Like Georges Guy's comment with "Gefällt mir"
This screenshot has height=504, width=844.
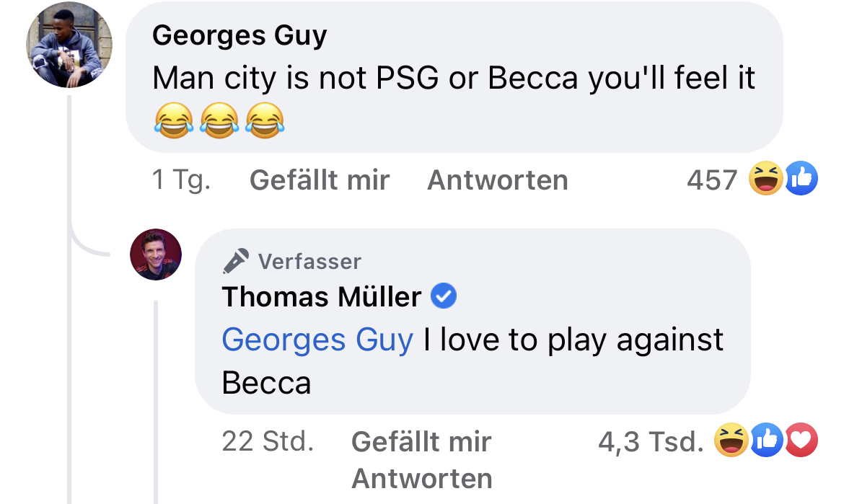click(319, 180)
